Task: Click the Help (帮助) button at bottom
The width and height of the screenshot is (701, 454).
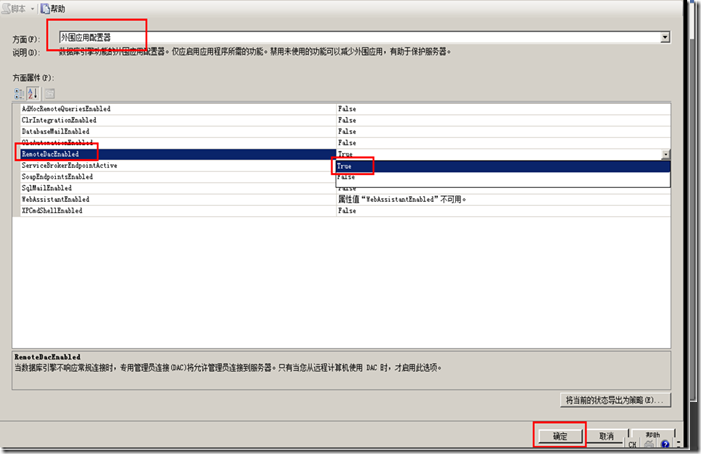Action: (x=652, y=435)
